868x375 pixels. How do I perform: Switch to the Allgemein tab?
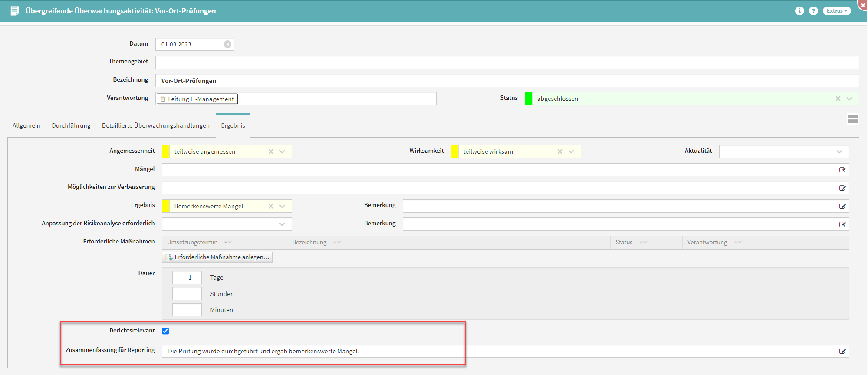pyautogui.click(x=26, y=125)
